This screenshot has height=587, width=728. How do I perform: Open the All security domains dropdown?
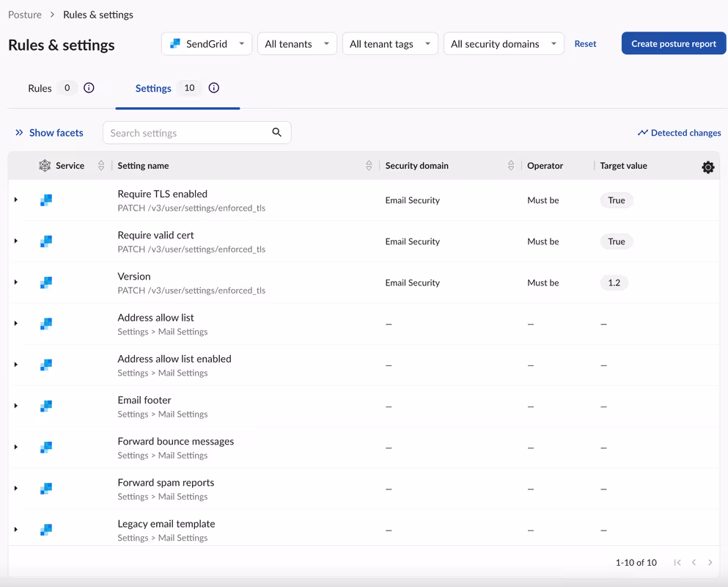point(504,44)
